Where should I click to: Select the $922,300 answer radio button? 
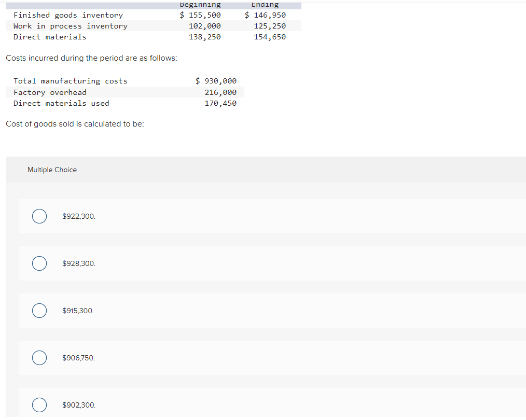(39, 216)
